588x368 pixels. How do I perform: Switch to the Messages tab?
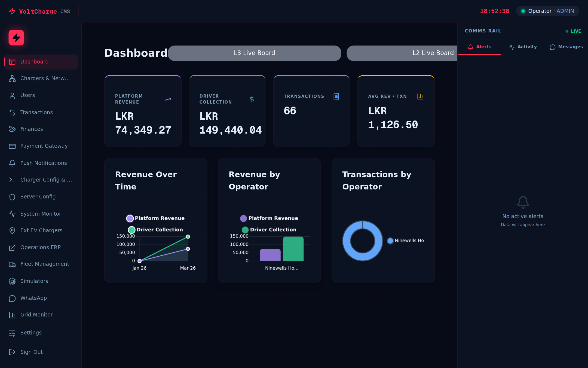(566, 47)
